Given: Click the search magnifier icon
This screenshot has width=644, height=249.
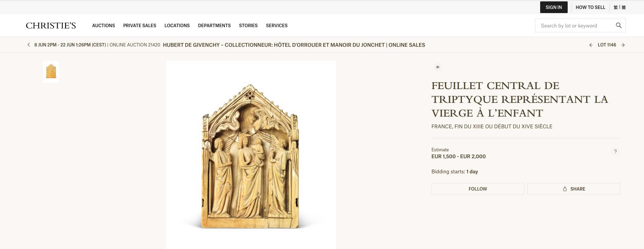Looking at the screenshot, I should click(619, 25).
